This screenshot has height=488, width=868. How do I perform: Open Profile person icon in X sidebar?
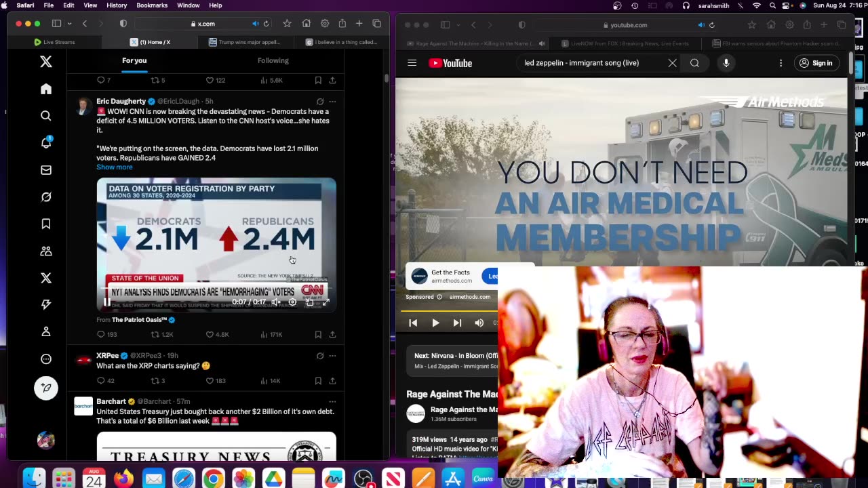click(x=46, y=331)
